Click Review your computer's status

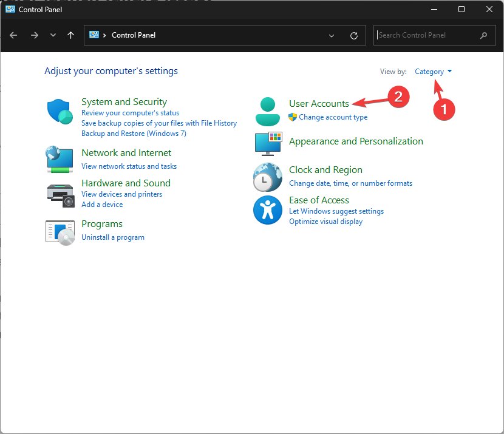130,113
